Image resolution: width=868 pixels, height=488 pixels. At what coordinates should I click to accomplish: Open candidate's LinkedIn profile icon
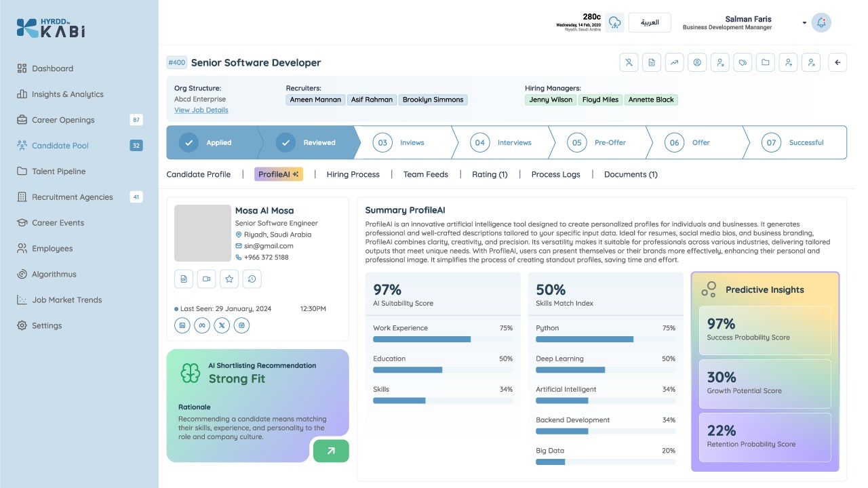pos(182,325)
